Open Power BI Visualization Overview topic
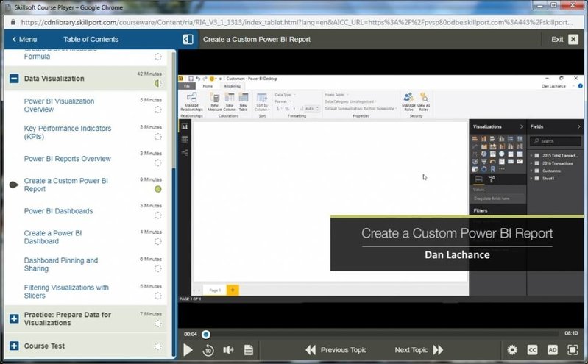Screen dimensions: 588x364 pos(60,105)
